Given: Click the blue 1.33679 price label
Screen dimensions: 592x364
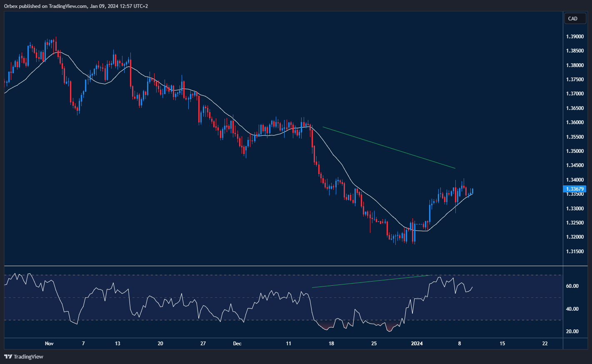Looking at the screenshot, I should point(575,189).
